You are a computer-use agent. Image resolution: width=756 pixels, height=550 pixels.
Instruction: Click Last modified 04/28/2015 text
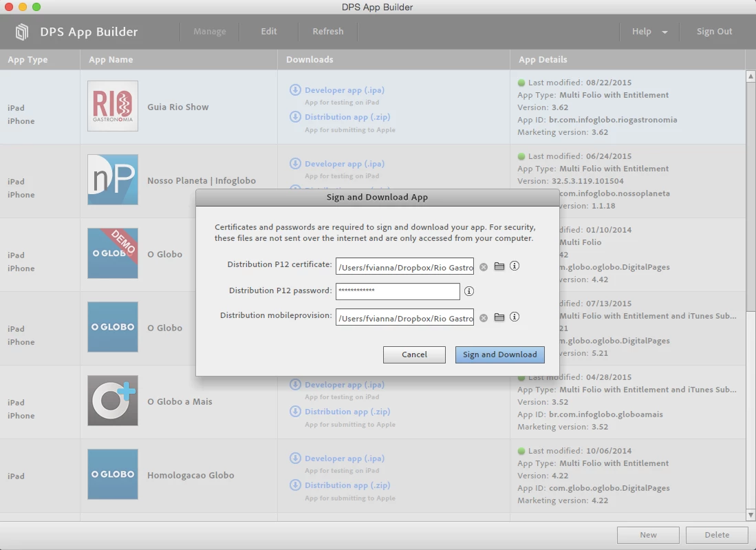pos(579,377)
